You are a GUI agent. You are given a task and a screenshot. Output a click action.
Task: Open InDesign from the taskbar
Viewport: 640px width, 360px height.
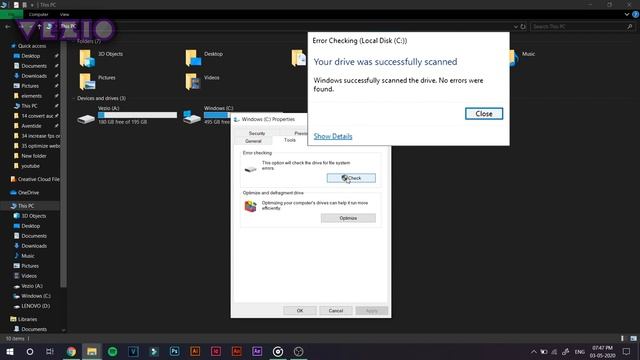[x=216, y=351]
